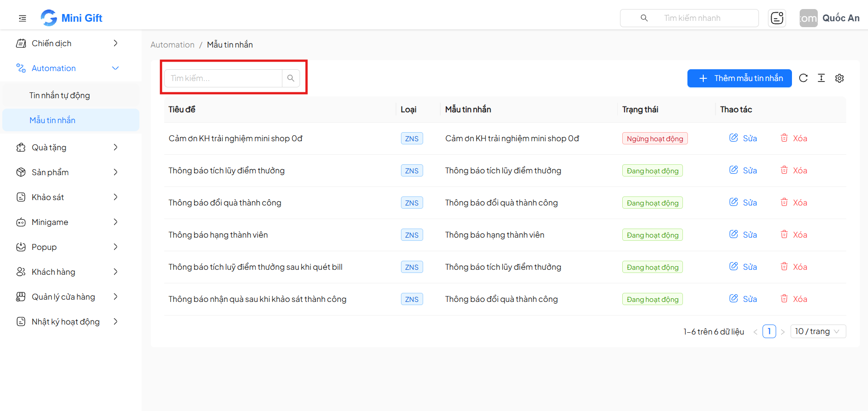Collapse the Automation menu chevron
The height and width of the screenshot is (411, 868).
(115, 68)
